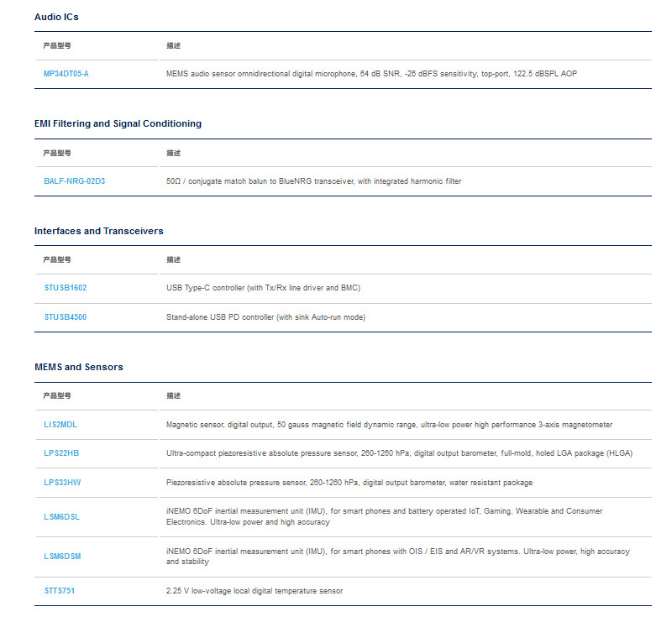The image size is (672, 617).
Task: Click the Magnetic sensor digital output description
Action: tap(389, 425)
